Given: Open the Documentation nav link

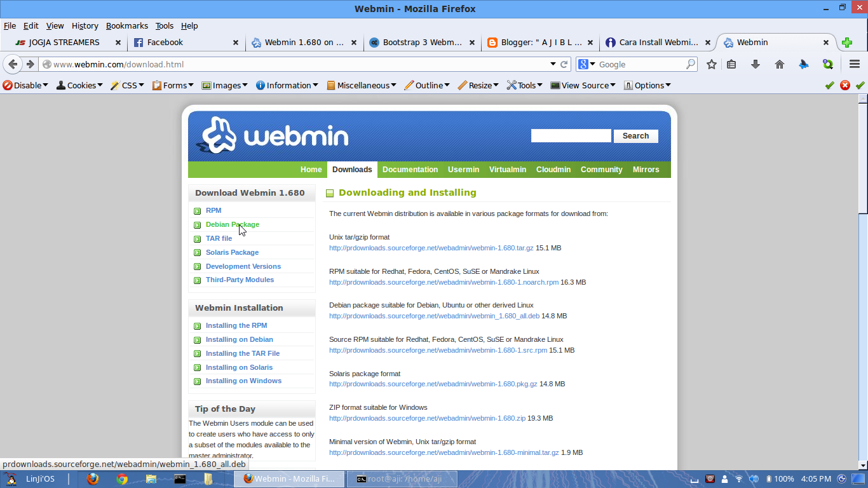Looking at the screenshot, I should 410,170.
